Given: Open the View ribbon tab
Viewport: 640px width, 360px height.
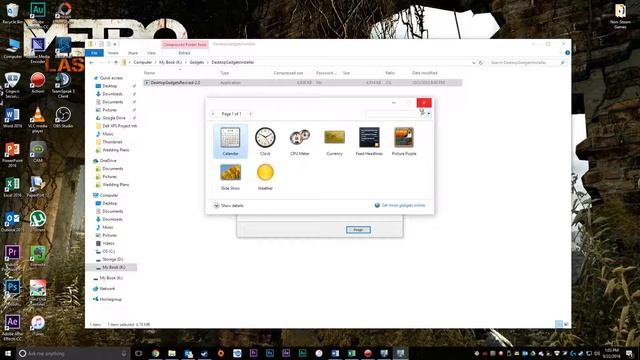Looking at the screenshot, I should point(151,53).
